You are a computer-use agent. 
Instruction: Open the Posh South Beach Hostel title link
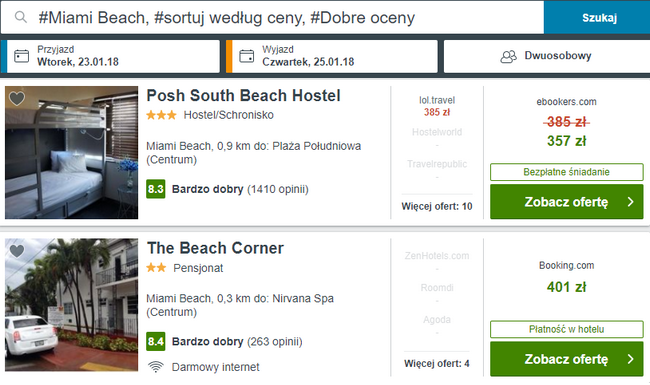tap(243, 96)
